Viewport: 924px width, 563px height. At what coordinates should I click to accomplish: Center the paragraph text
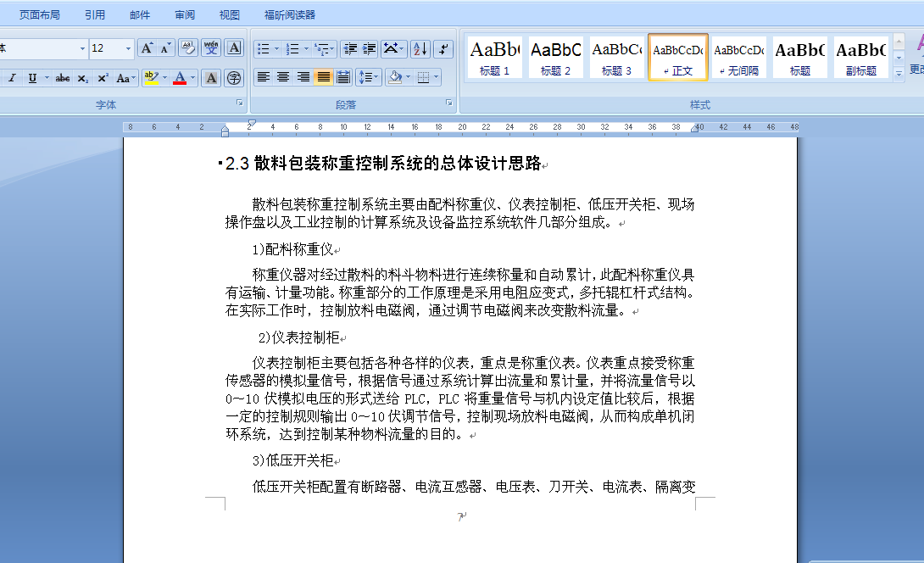(x=283, y=77)
